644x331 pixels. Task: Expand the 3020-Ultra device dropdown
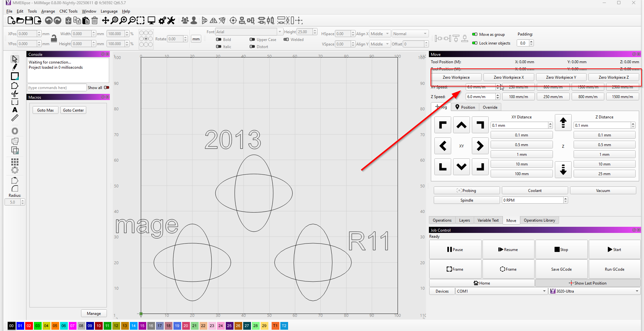(594, 291)
